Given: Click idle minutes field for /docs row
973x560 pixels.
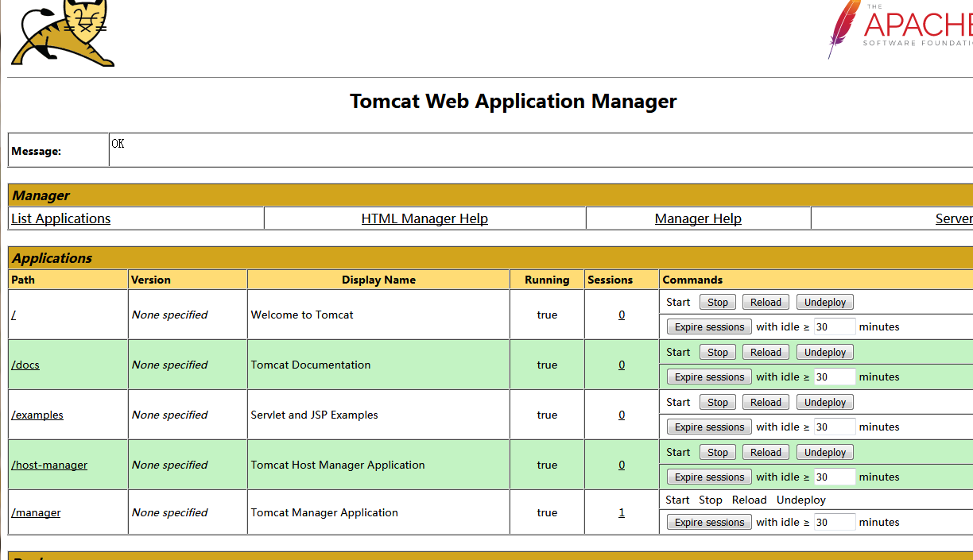Looking at the screenshot, I should click(835, 377).
